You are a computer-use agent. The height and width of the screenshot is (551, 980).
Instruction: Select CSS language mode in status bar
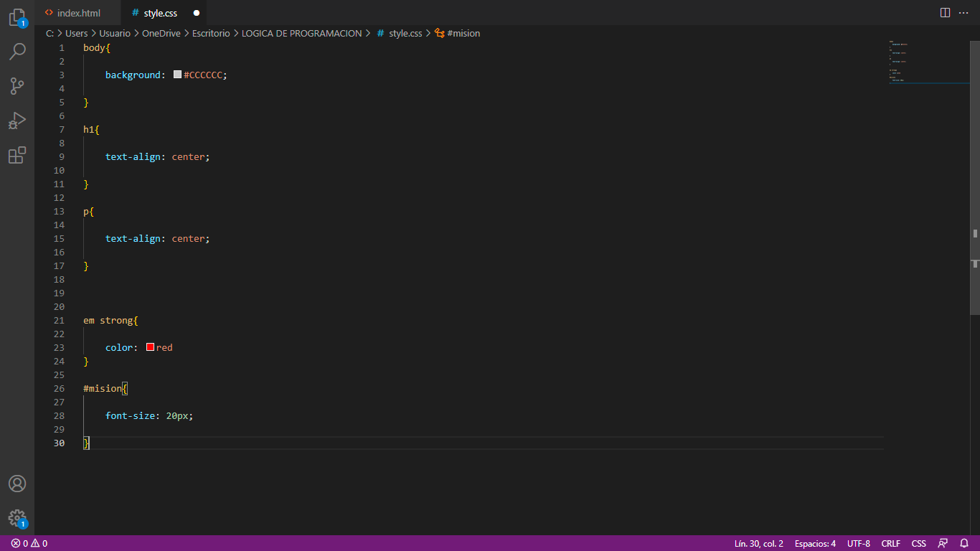pos(919,544)
